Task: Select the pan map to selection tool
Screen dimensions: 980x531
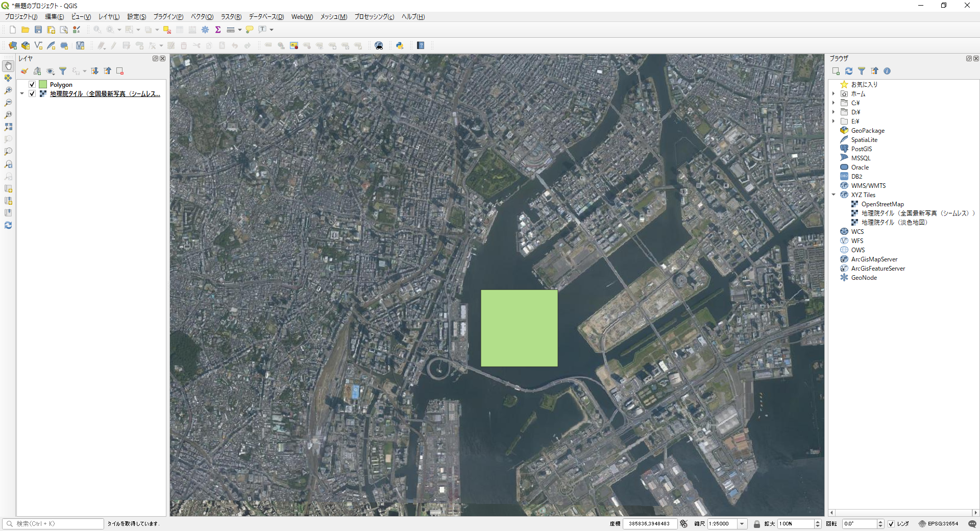Action: (8, 78)
